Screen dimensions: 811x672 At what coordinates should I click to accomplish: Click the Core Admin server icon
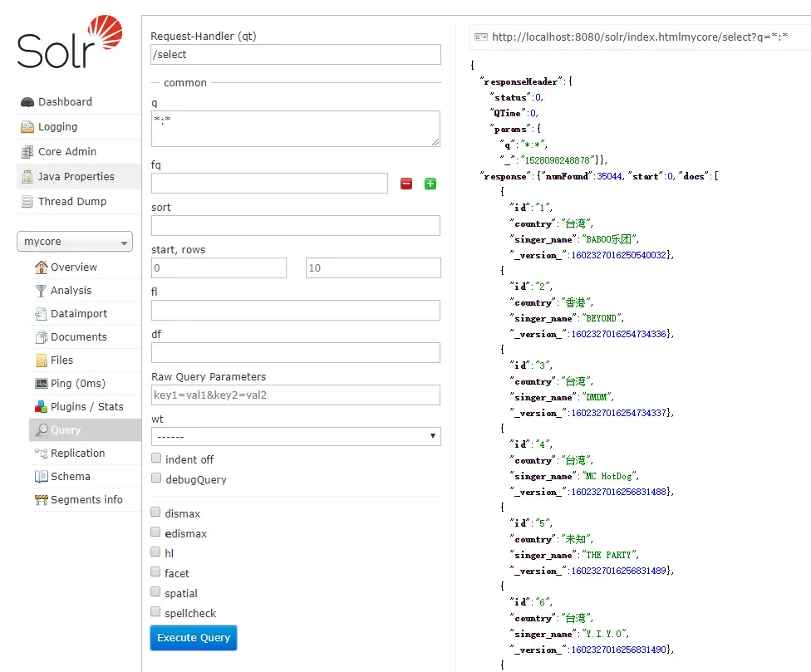coord(27,151)
